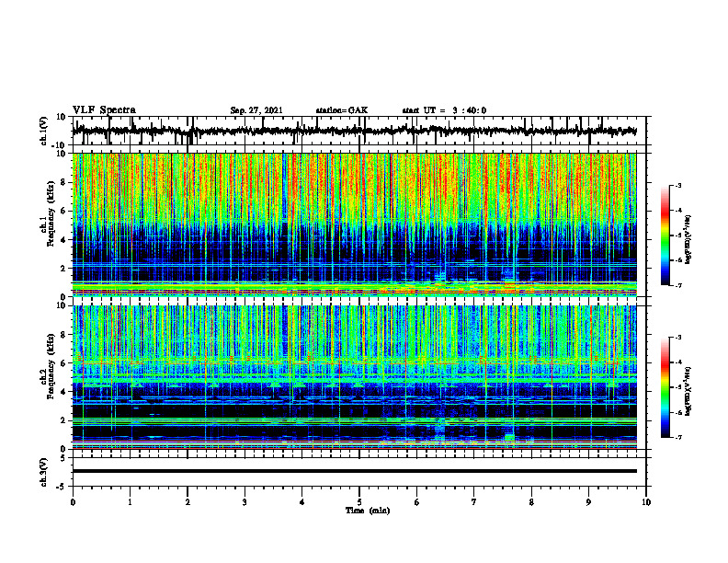Click the "-3" label on ch.1 color bar
Screen dimensions: 728x563
coord(678,186)
